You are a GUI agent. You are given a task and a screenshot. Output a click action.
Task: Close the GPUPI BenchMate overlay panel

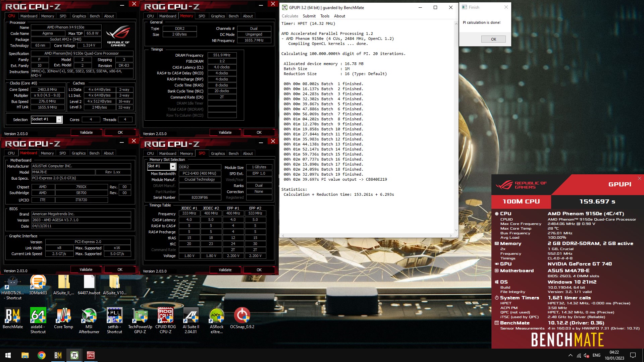[639, 178]
